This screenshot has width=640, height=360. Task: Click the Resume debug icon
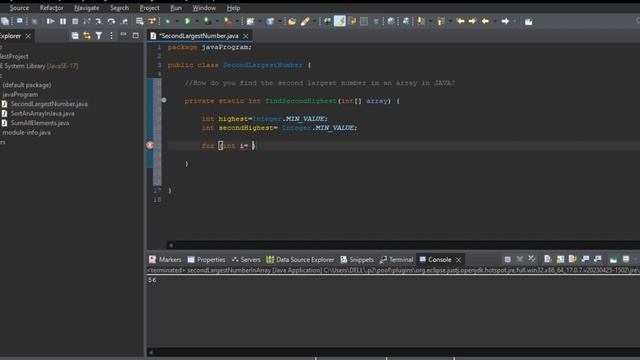[50, 21]
